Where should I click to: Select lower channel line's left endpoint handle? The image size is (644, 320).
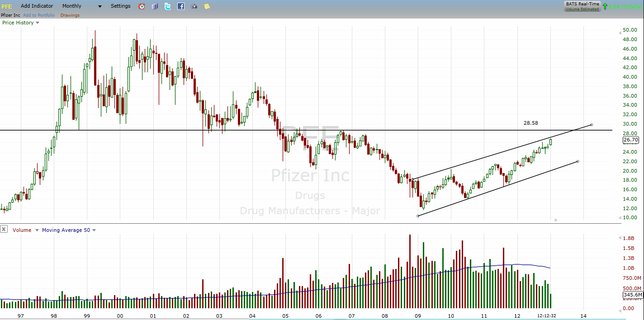(418, 216)
